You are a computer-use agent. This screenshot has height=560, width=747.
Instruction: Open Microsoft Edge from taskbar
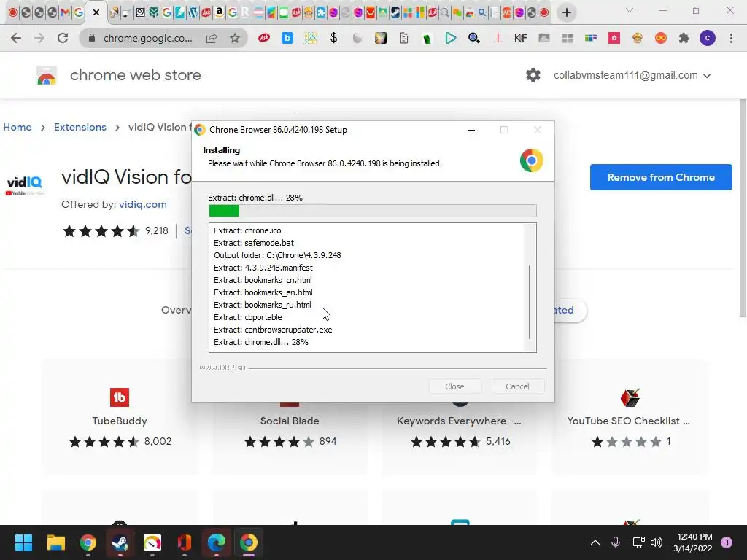pyautogui.click(x=217, y=542)
